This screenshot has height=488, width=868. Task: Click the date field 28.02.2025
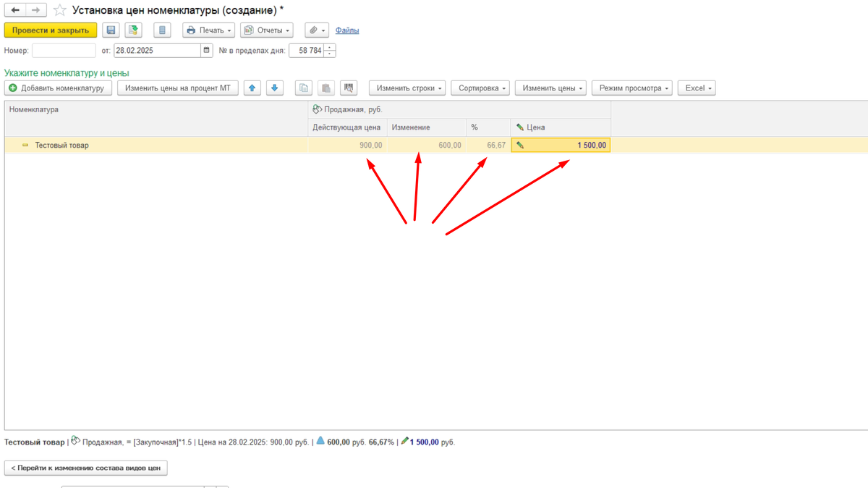pyautogui.click(x=157, y=51)
